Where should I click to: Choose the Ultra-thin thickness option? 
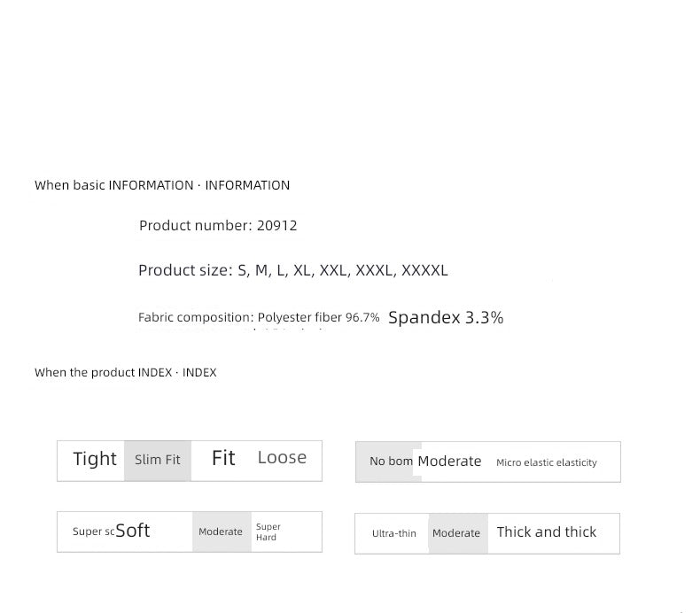(x=393, y=533)
